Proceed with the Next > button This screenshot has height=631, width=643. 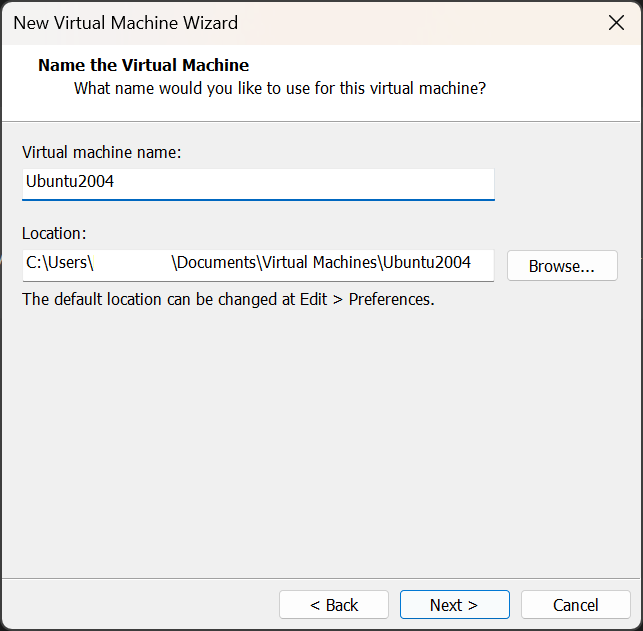454,605
